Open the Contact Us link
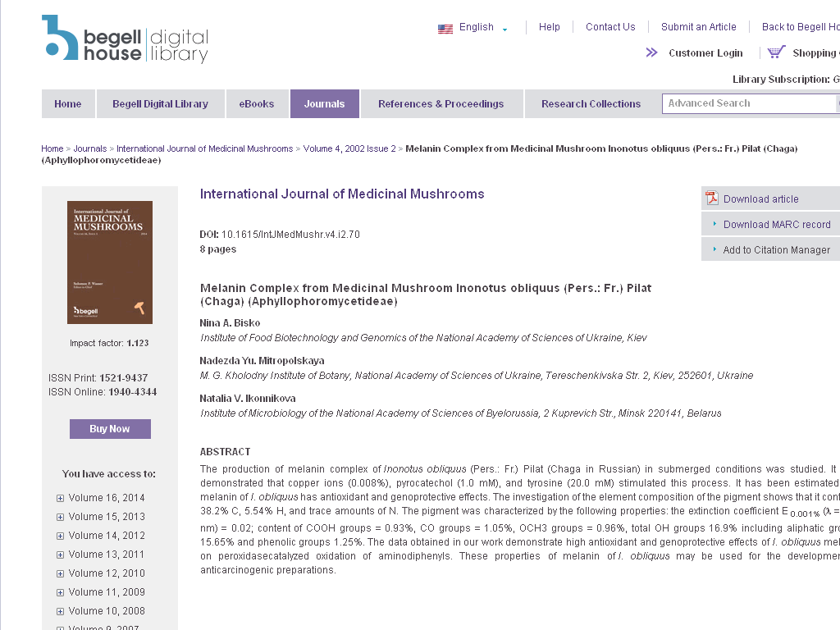Screen dimensions: 840x630 click(x=610, y=27)
